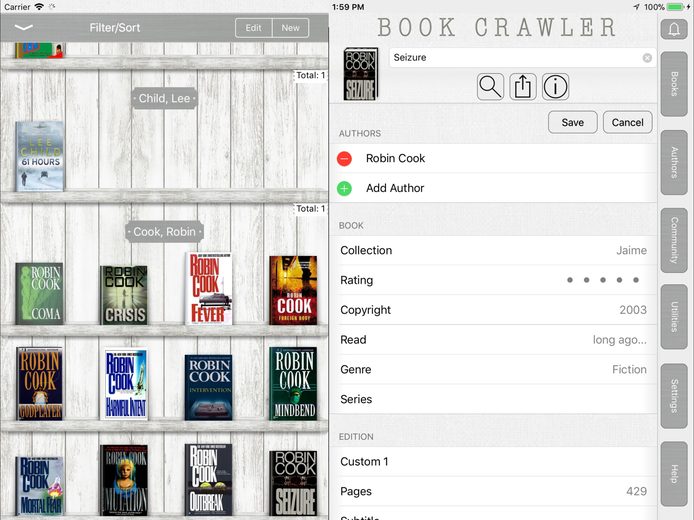Open the Fever book cover
Viewport: 694px width, 520px height.
click(x=208, y=289)
